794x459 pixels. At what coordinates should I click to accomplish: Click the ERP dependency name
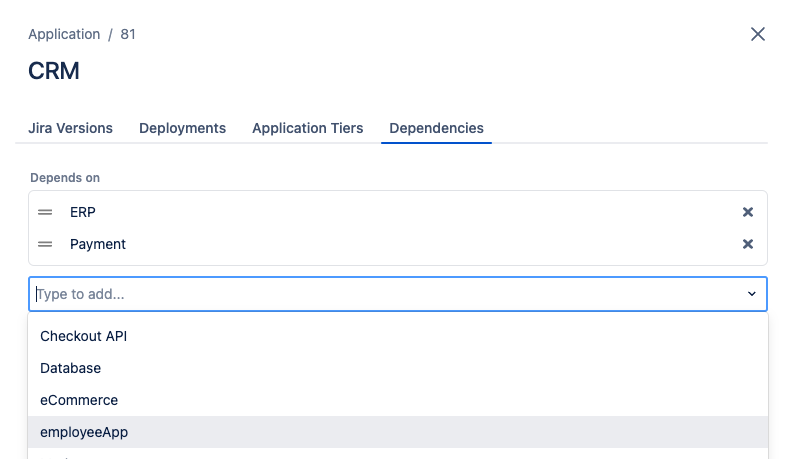coord(83,212)
